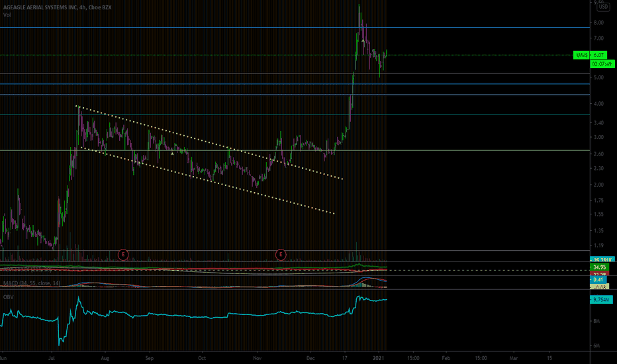Click the Dec label on time axis
Viewport: 617px width, 364px height.
point(310,358)
